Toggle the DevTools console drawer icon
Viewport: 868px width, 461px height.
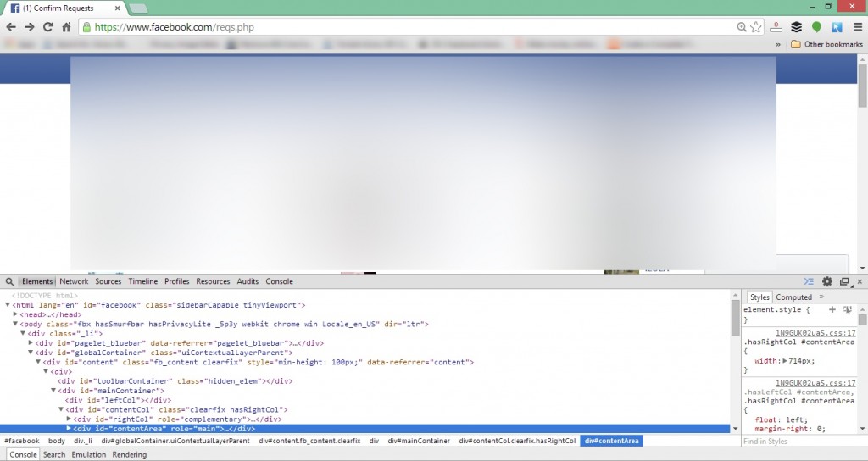[x=809, y=281]
